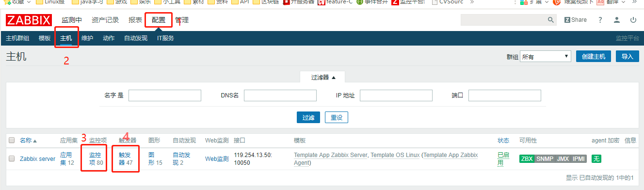Viewport: 644px width, 190px height.
Task: Sort hosts by 名称 column
Action: coord(28,140)
